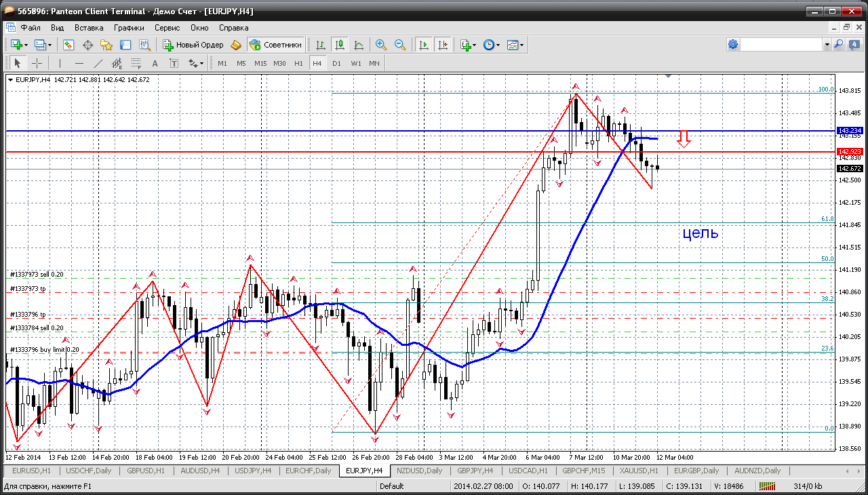
Task: Switch chart to candlestick display
Action: (x=340, y=45)
